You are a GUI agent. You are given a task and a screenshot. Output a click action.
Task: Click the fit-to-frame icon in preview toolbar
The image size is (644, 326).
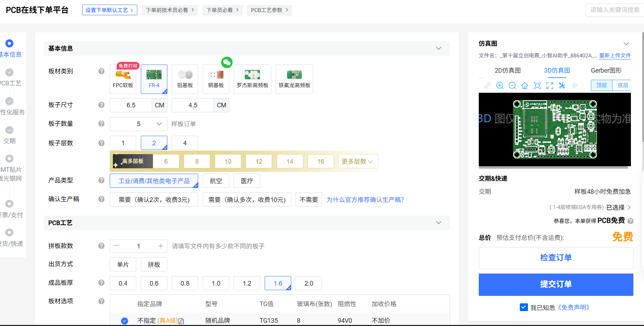537,85
